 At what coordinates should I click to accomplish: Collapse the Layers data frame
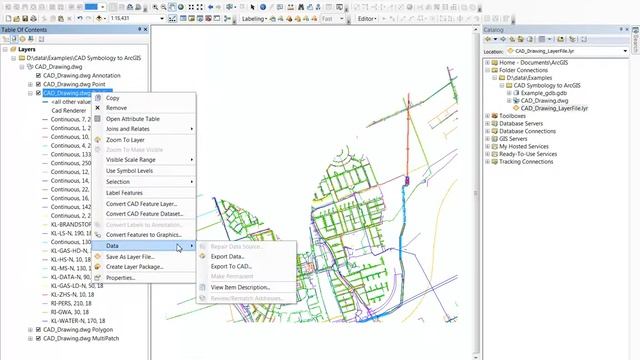coord(5,49)
